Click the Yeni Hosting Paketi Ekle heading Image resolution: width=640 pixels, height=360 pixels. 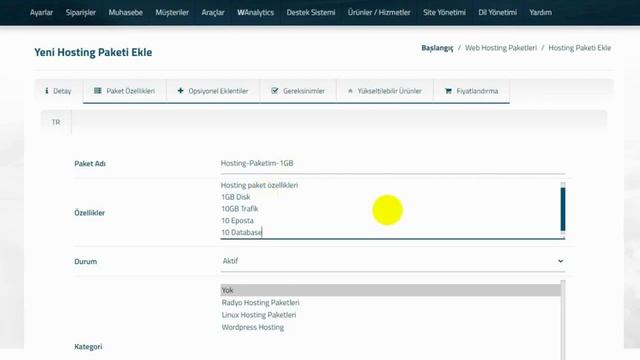click(93, 52)
